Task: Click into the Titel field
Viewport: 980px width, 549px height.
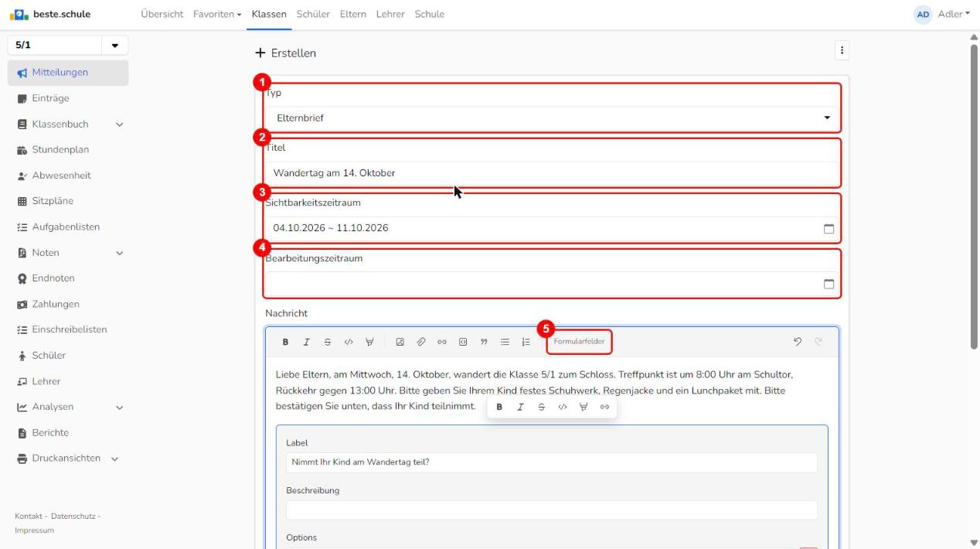Action: click(x=552, y=173)
